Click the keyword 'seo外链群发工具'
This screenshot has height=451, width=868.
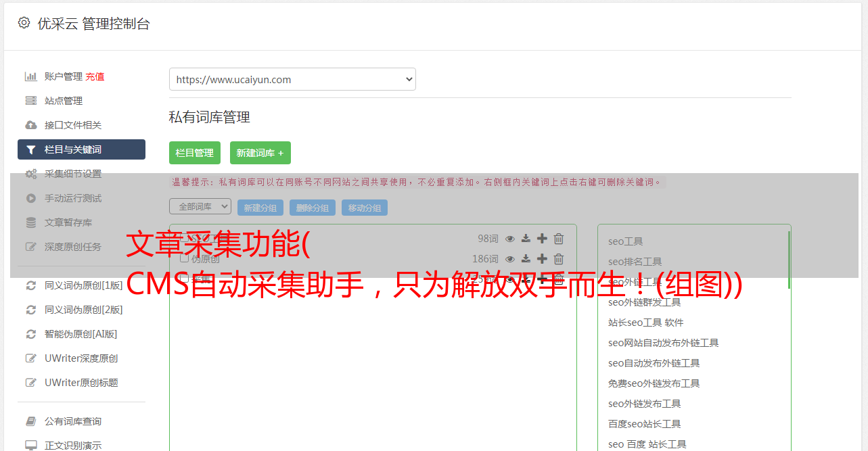coord(644,302)
